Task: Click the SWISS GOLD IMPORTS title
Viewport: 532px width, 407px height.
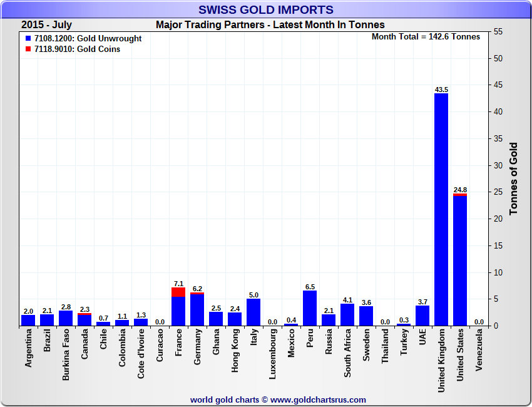Action: point(266,9)
